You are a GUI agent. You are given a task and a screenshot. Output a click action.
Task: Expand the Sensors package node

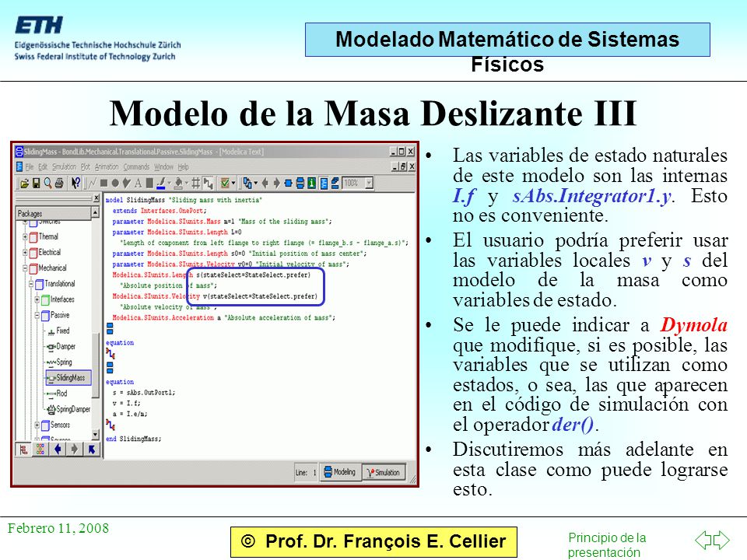click(37, 425)
